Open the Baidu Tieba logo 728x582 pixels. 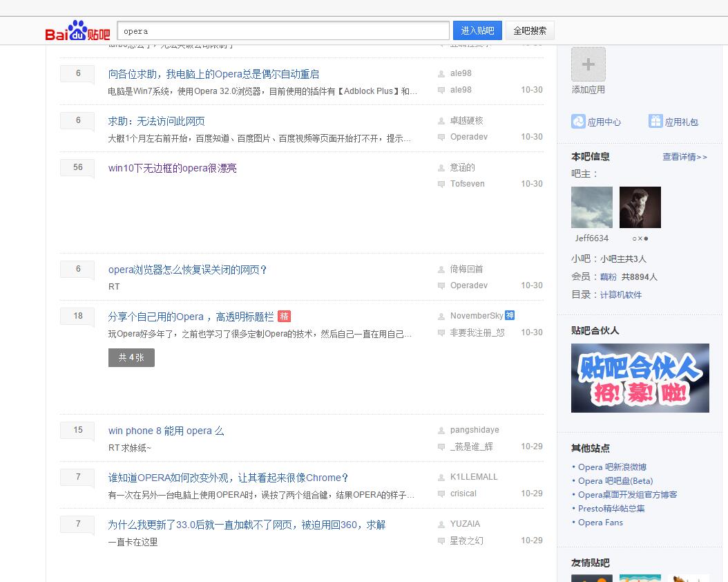pos(77,30)
